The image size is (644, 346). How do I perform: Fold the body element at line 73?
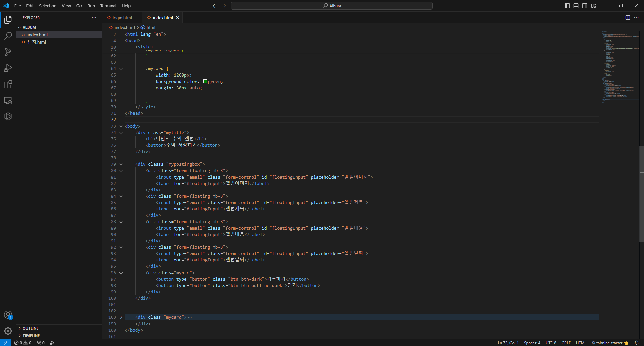[121, 126]
